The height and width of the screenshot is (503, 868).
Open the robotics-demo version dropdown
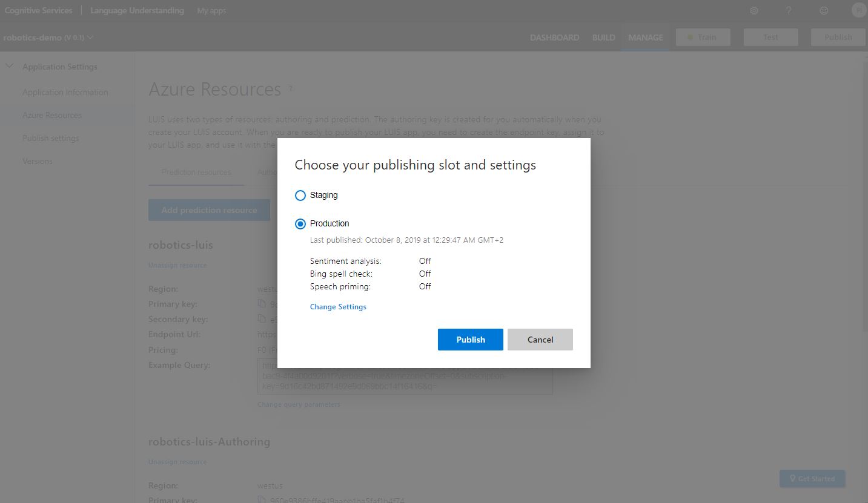click(x=48, y=38)
